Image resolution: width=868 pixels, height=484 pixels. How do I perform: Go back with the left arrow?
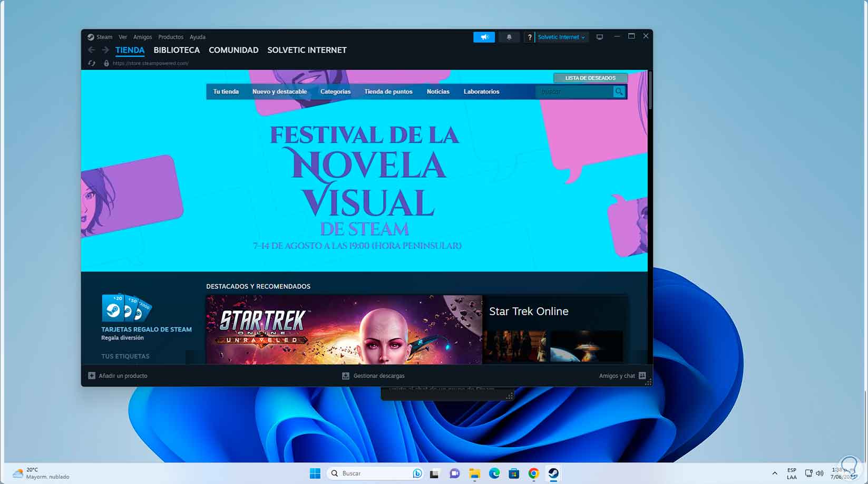point(92,50)
